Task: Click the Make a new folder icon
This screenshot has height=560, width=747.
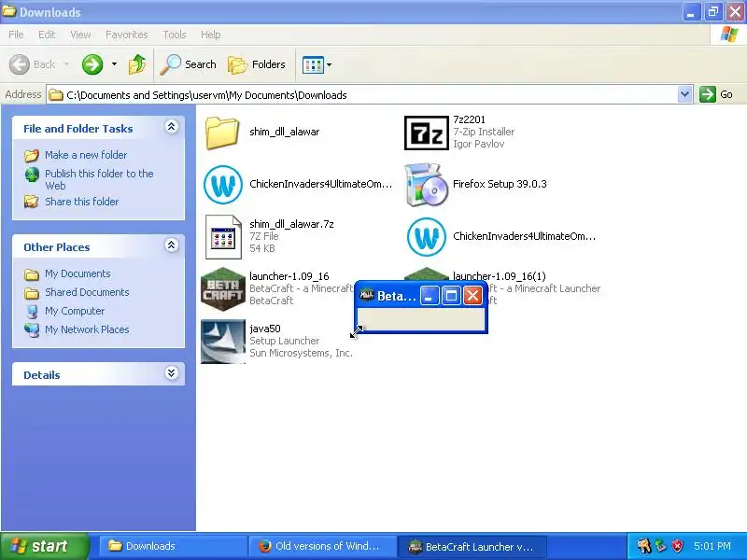Action: pos(32,155)
